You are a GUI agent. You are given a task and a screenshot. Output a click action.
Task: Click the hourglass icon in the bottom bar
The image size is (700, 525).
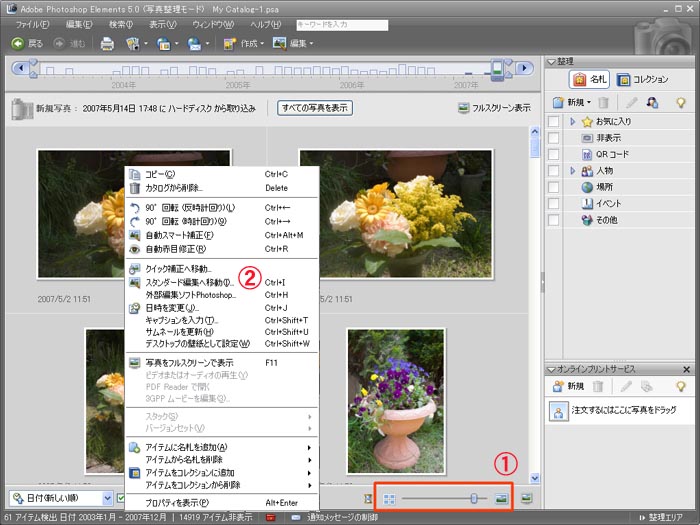[x=367, y=499]
